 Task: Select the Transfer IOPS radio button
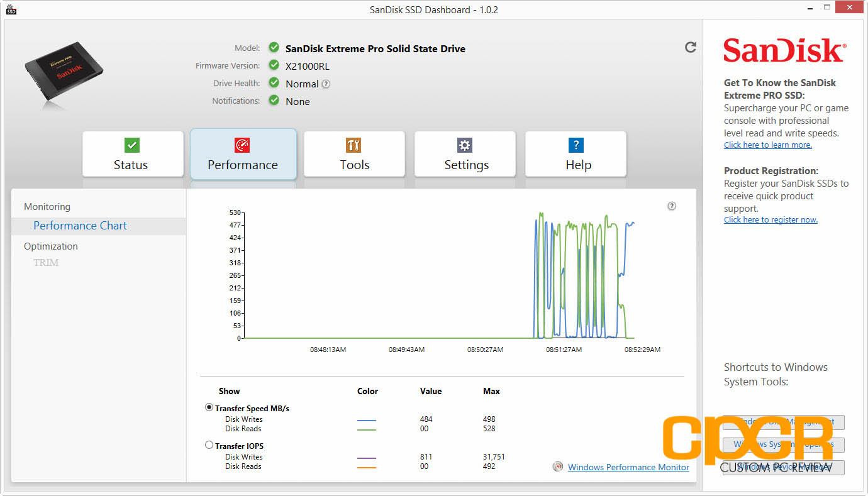pyautogui.click(x=209, y=445)
